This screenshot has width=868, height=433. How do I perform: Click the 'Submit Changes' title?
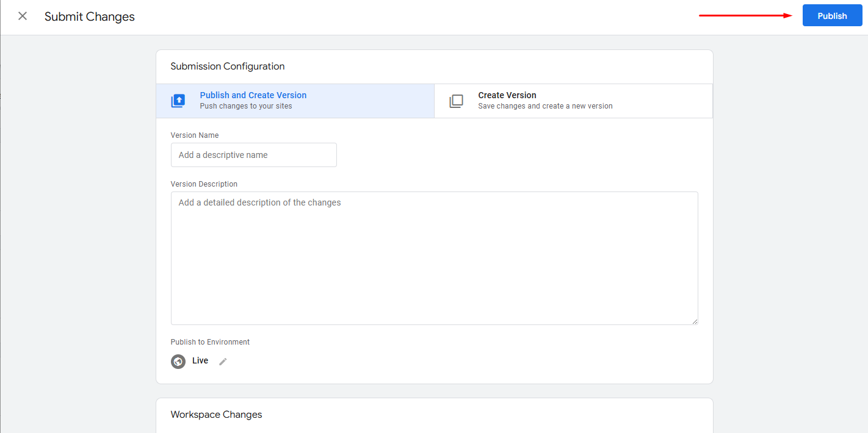click(x=90, y=16)
